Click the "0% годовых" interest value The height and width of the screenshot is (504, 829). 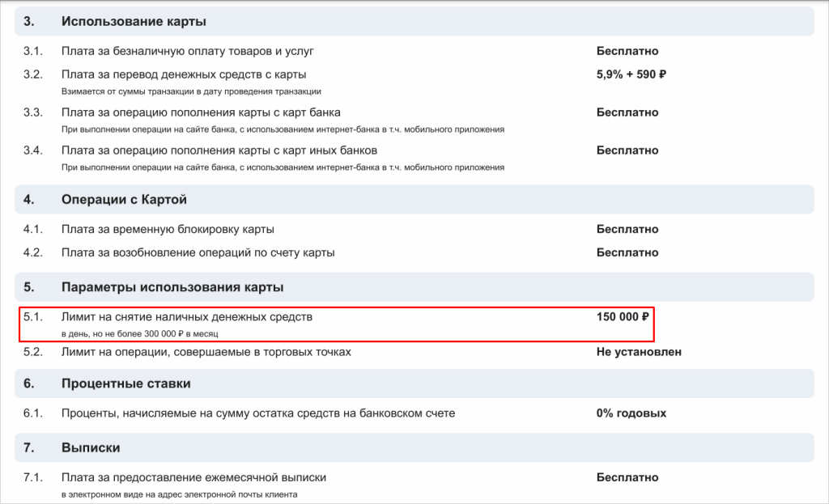[x=631, y=413]
